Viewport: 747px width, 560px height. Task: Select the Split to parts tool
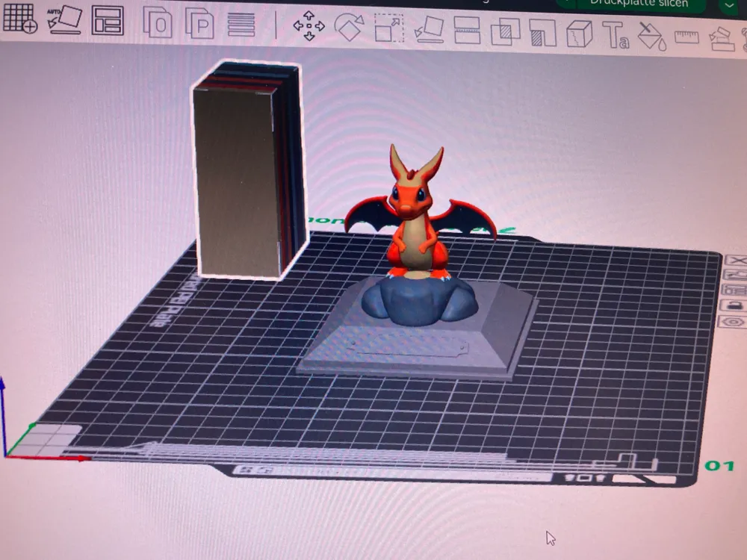point(199,22)
